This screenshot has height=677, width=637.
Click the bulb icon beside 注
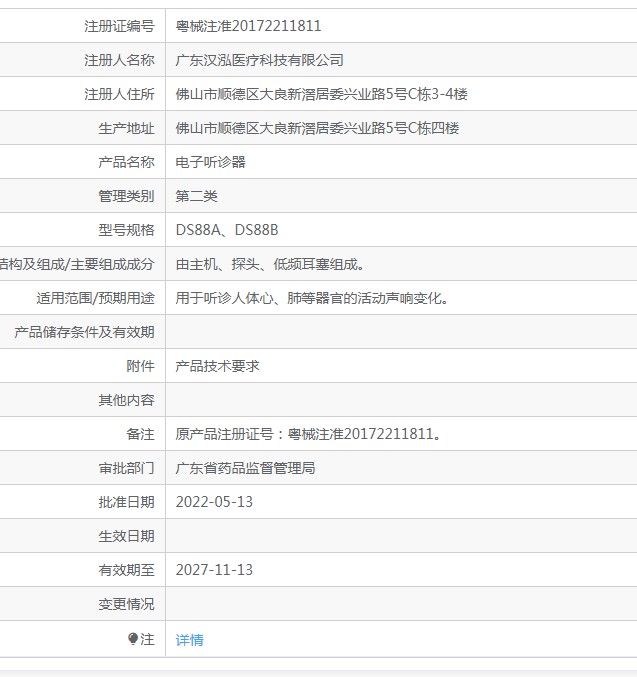click(x=133, y=639)
